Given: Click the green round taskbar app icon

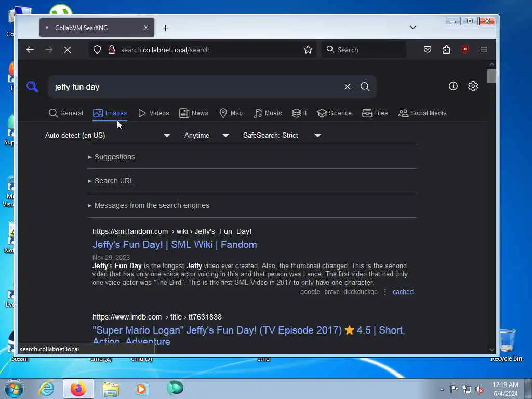Looking at the screenshot, I should (175, 388).
